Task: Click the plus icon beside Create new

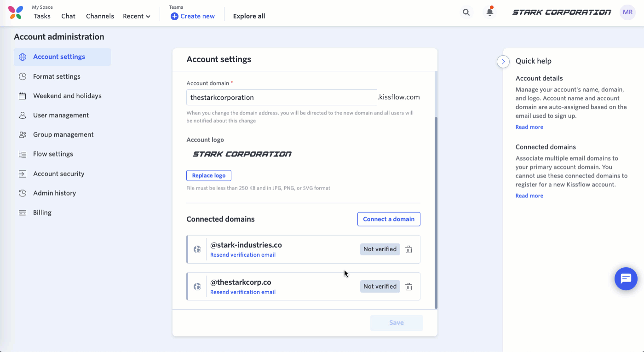Action: click(x=174, y=16)
